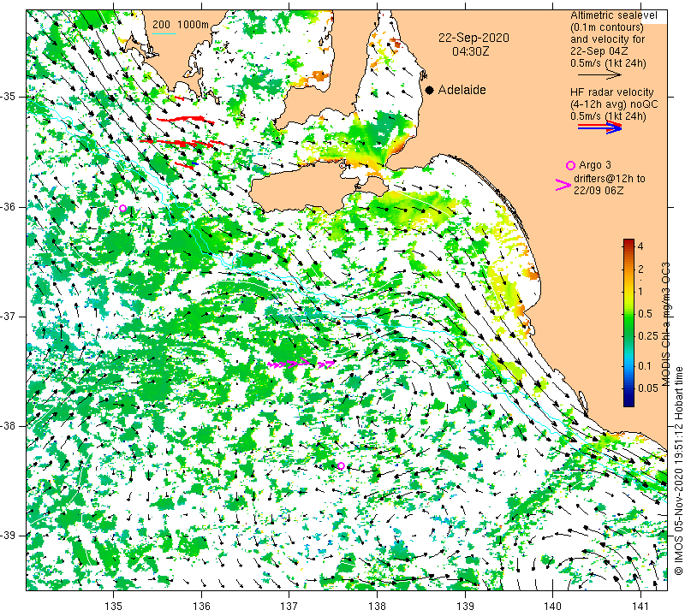The width and height of the screenshot is (685, 616).
Task: Click the longitude axis label 139
Action: tap(465, 607)
